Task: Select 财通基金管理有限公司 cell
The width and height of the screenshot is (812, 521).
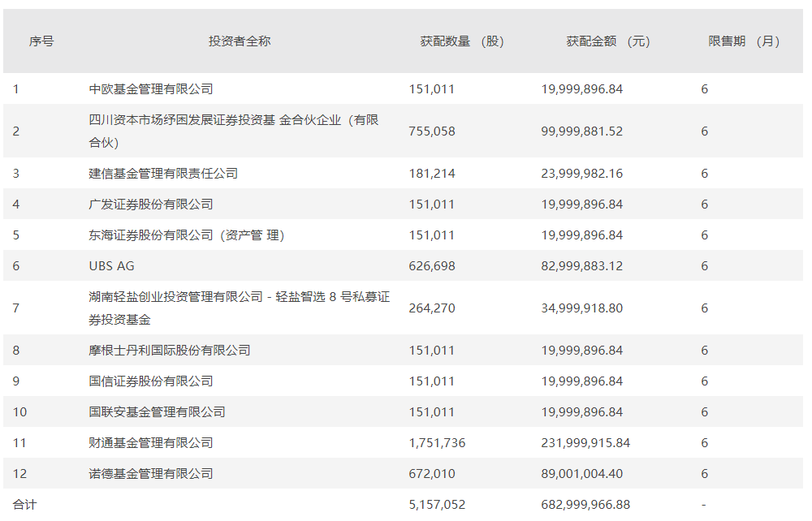Action: click(x=151, y=443)
